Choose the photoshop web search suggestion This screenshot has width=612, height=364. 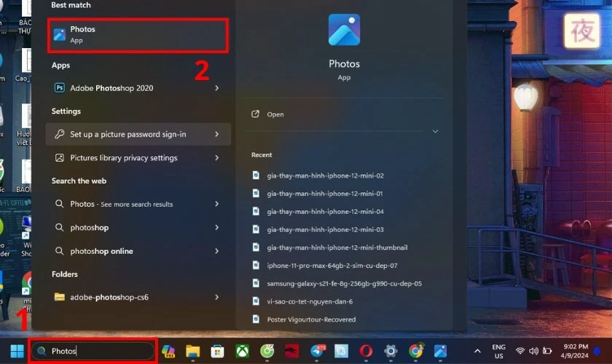pyautogui.click(x=138, y=227)
